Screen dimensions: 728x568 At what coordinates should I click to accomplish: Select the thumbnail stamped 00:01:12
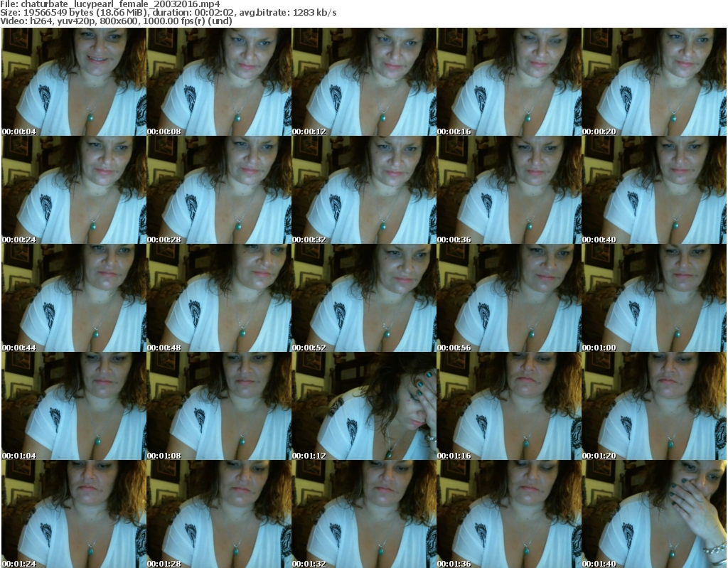tap(364, 406)
